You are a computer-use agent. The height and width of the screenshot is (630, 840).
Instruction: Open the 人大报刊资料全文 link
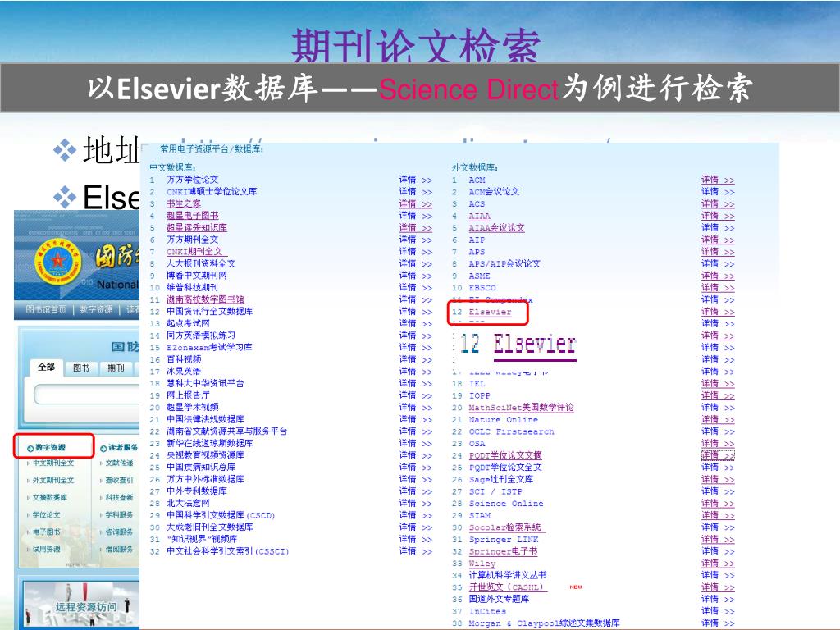pyautogui.click(x=201, y=263)
